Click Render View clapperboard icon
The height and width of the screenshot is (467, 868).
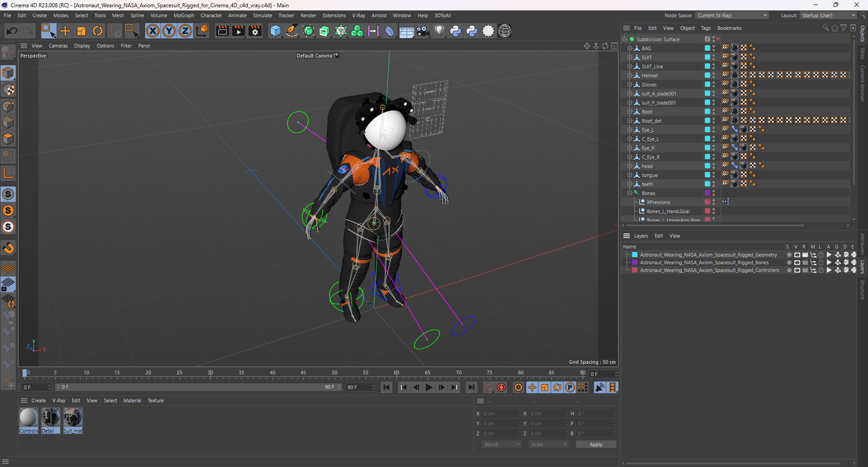pyautogui.click(x=222, y=31)
